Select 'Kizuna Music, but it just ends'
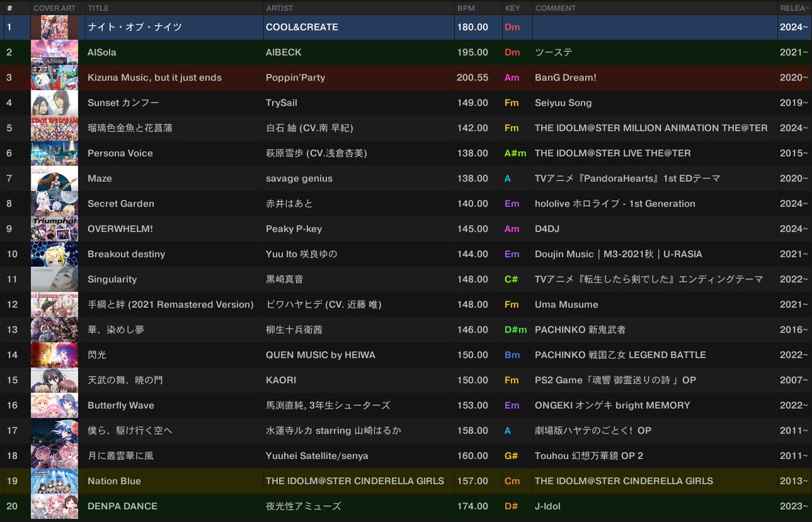812x522 pixels. 154,77
